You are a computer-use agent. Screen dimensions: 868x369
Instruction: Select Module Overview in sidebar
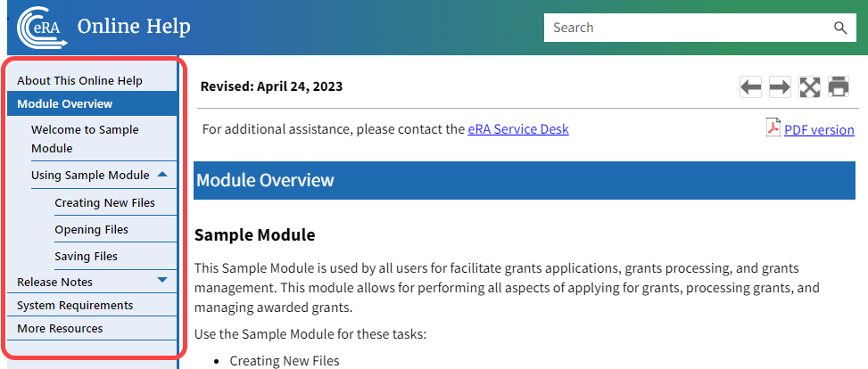(x=64, y=104)
